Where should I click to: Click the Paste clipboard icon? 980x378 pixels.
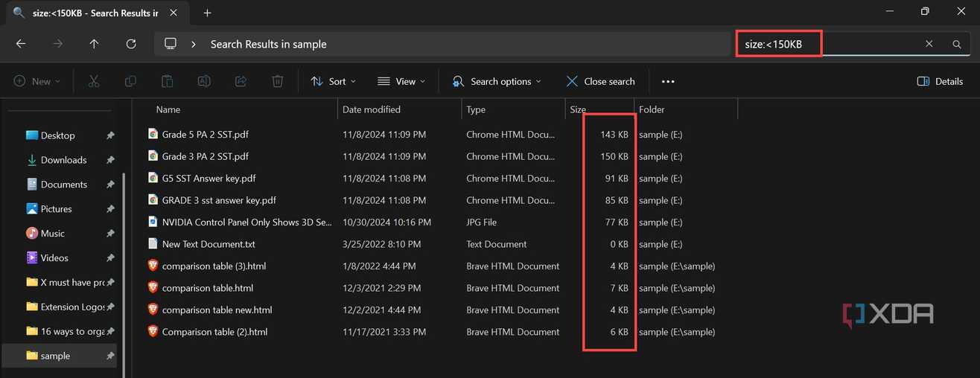[168, 81]
